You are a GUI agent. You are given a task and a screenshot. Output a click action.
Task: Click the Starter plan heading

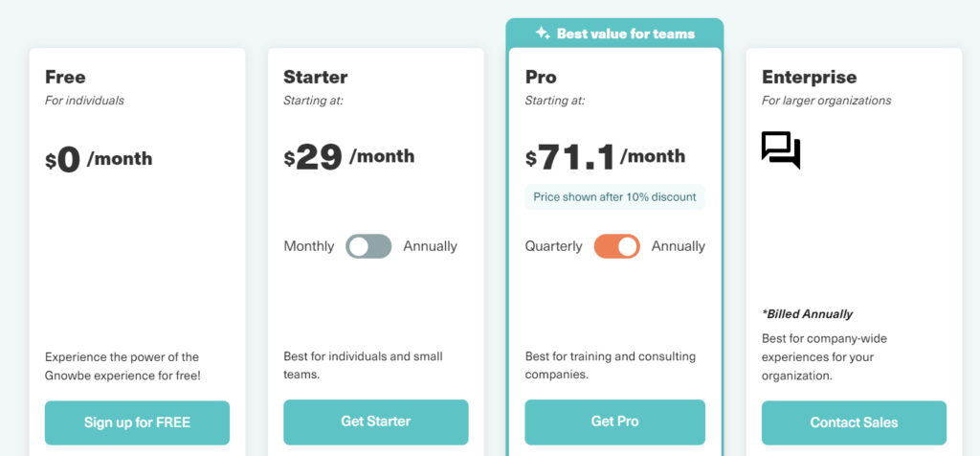pyautogui.click(x=316, y=78)
